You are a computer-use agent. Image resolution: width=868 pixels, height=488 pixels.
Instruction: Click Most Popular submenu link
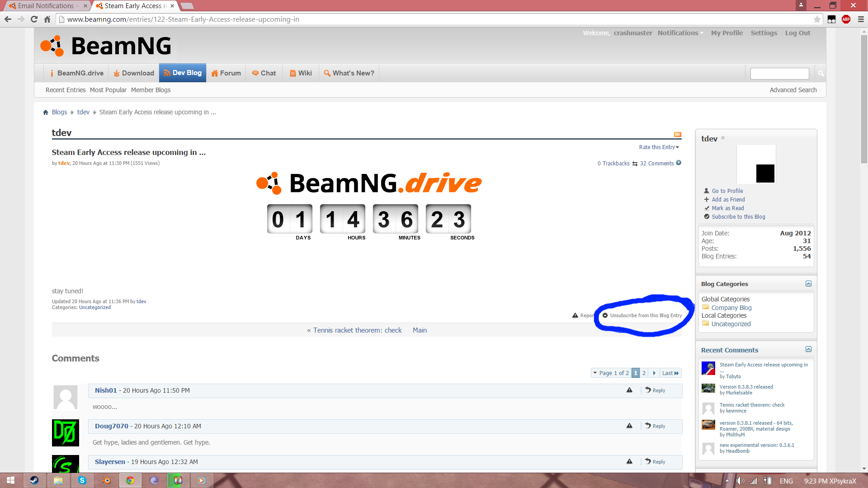pos(108,90)
